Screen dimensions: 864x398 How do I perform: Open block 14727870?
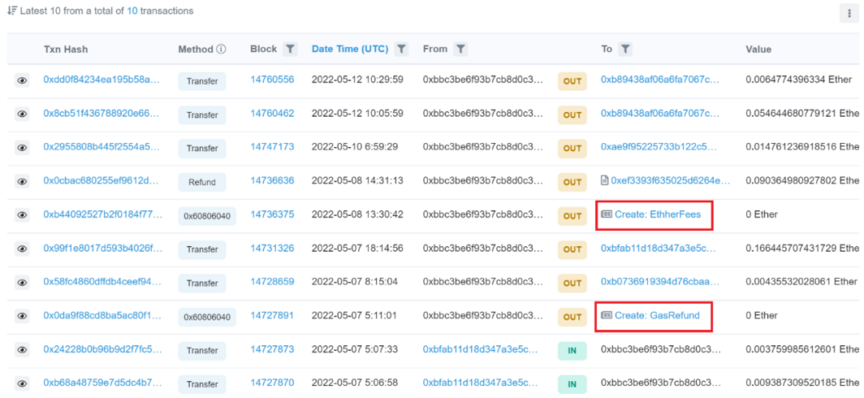[272, 383]
